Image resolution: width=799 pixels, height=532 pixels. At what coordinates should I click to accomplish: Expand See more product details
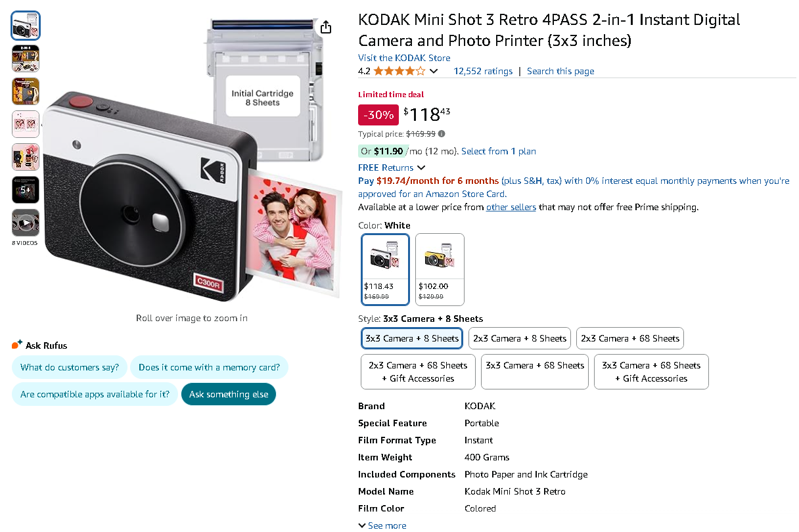pyautogui.click(x=382, y=525)
